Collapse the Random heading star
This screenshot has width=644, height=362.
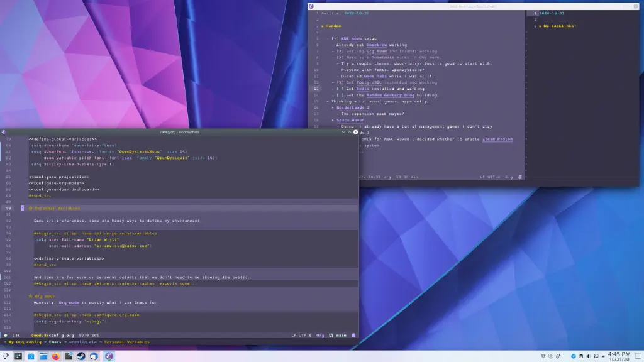tap(323, 26)
